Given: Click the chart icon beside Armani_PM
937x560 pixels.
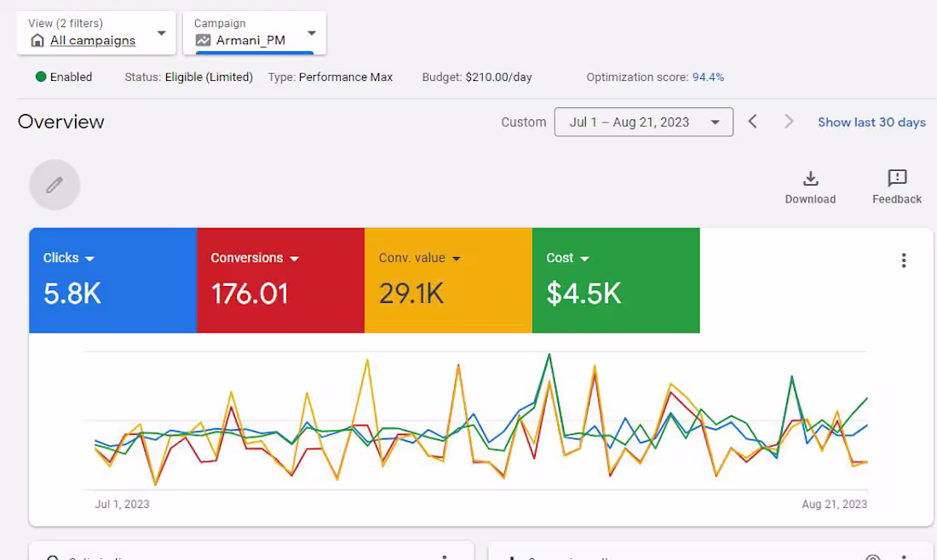Looking at the screenshot, I should (x=201, y=40).
